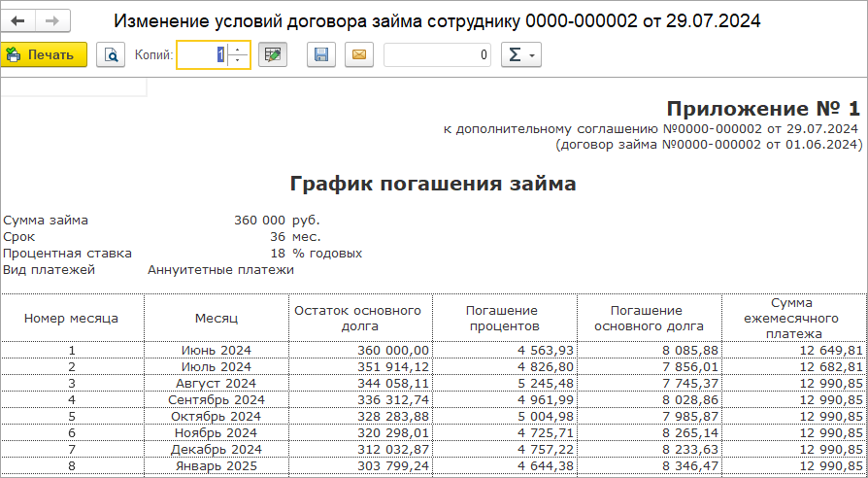The width and height of the screenshot is (868, 478).
Task: Select the text Аннуитетные платежи
Action: coord(220,270)
